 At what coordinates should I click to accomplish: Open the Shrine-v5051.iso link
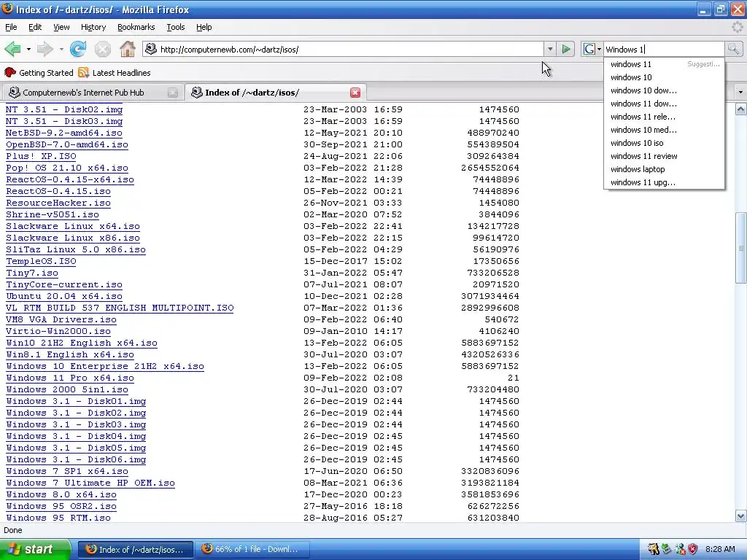point(53,215)
